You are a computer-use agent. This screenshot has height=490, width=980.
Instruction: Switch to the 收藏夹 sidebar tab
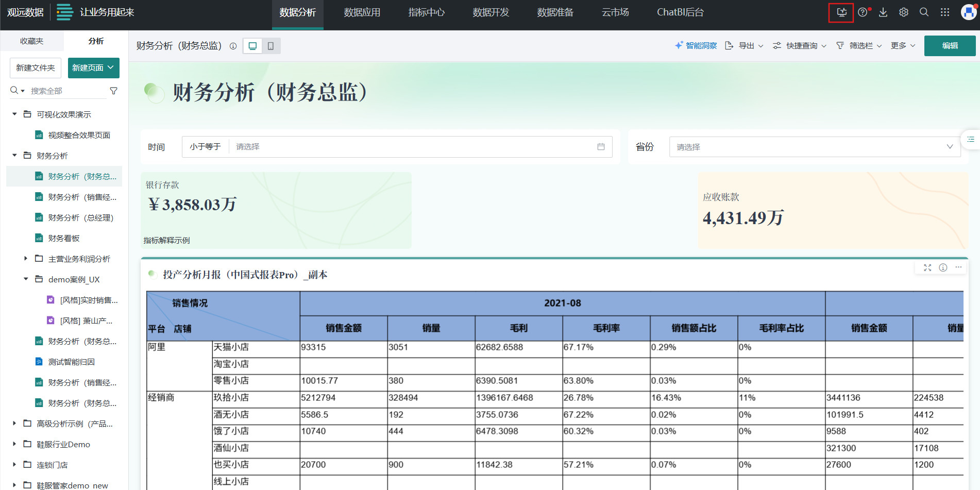tap(31, 41)
